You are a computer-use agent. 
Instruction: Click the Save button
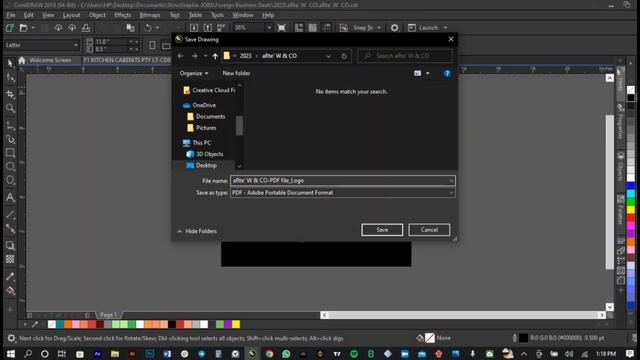point(382,230)
